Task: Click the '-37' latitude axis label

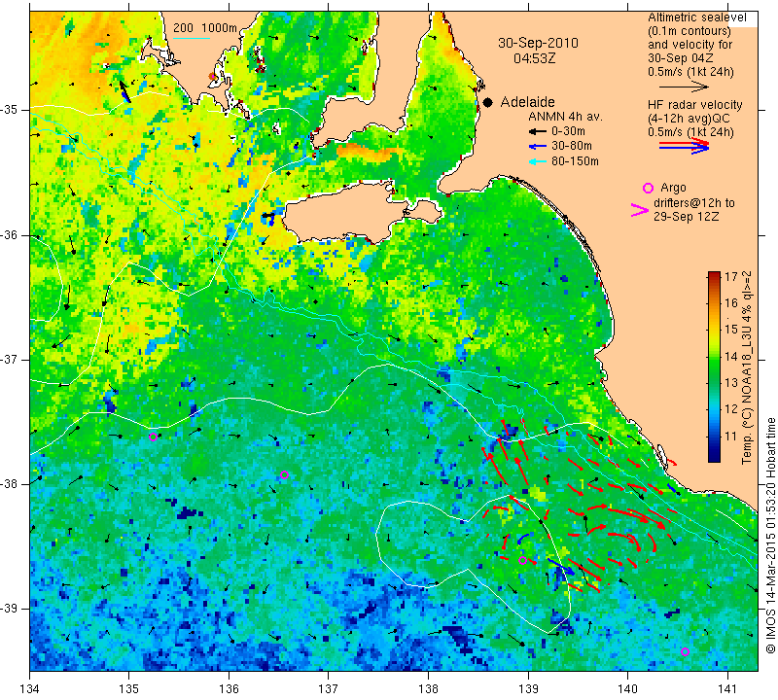Action: click(10, 359)
